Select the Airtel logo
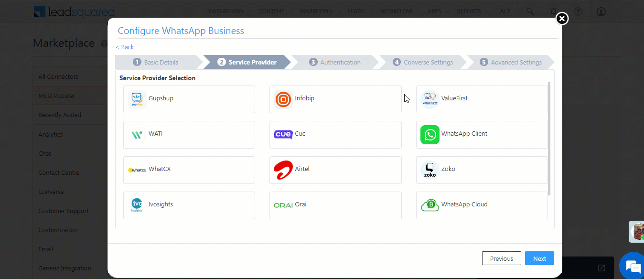Screen dimensions: 644x279 point(283,170)
